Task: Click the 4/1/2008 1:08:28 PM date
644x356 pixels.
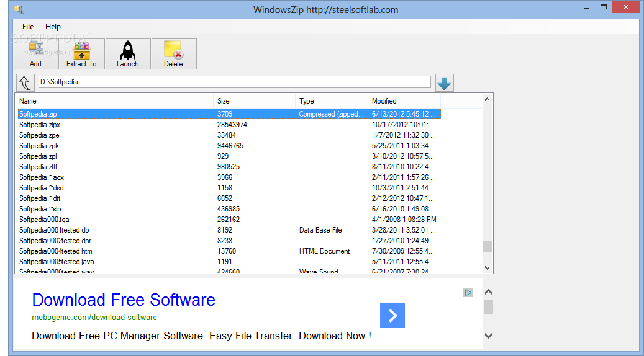Action: pyautogui.click(x=404, y=220)
